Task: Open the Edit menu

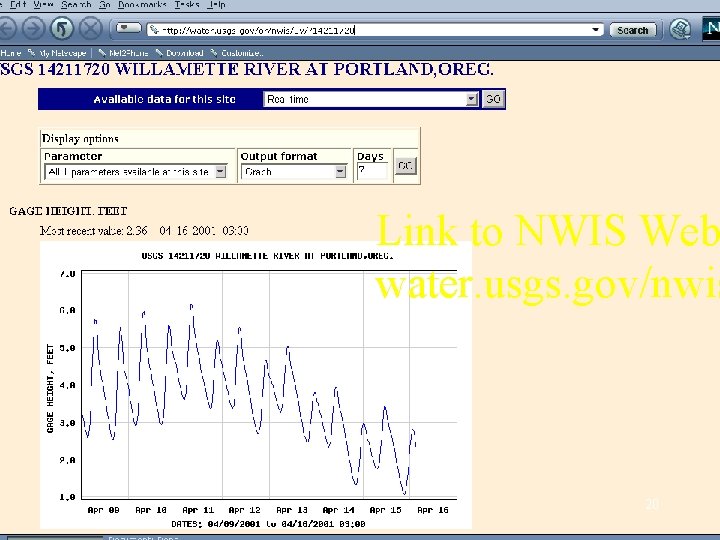Action: [17, 5]
